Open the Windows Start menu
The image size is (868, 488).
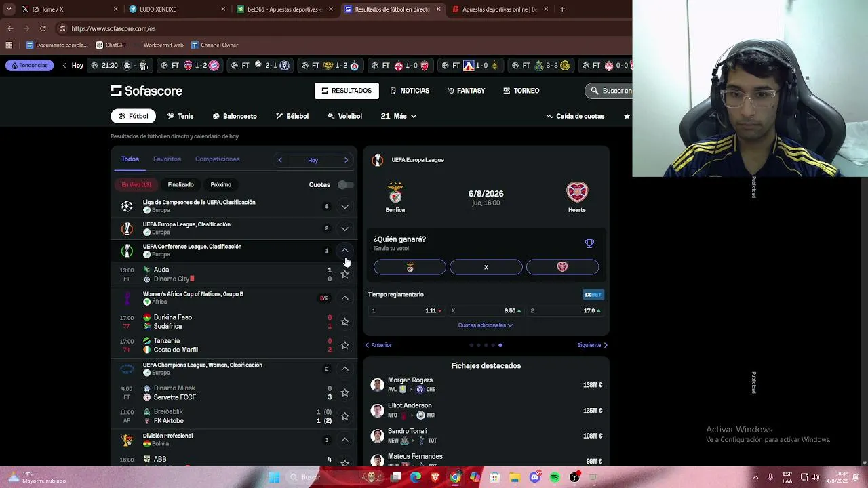274,477
